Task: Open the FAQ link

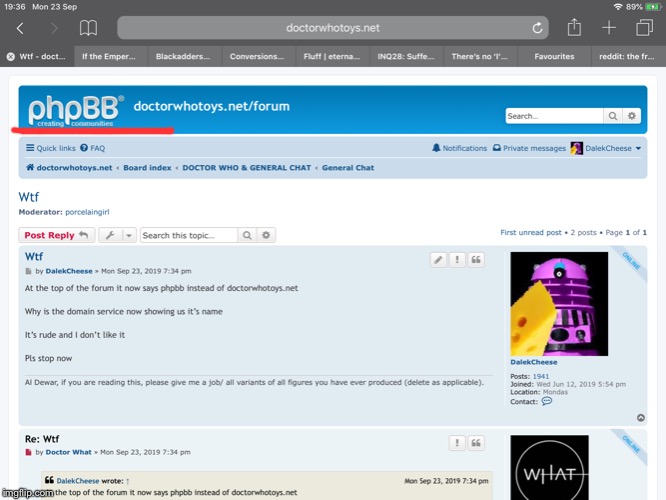Action: coord(93,148)
